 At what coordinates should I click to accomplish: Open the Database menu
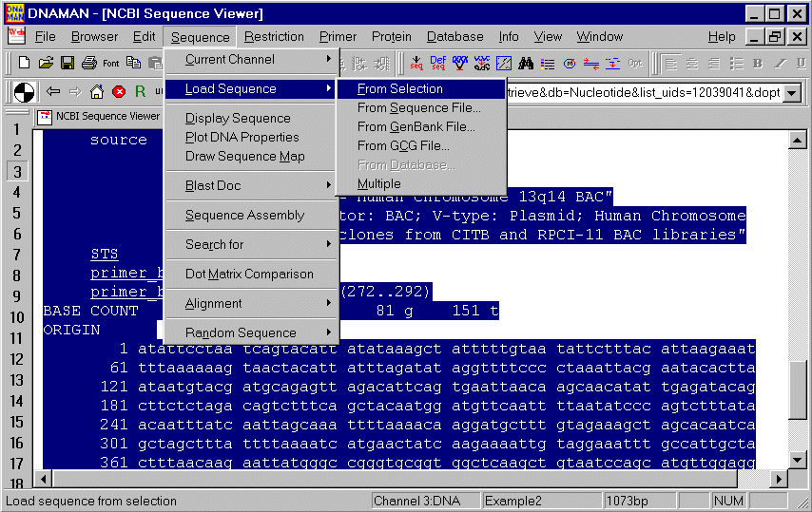454,37
